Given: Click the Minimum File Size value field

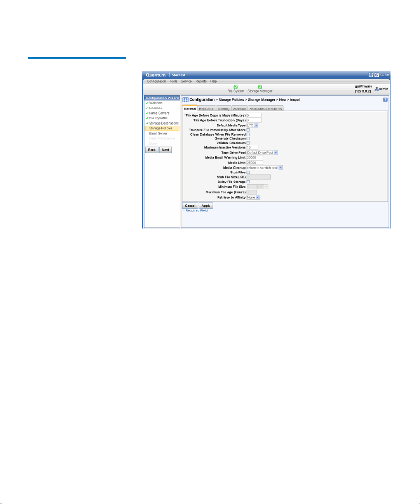Looking at the screenshot, I should [252, 187].
